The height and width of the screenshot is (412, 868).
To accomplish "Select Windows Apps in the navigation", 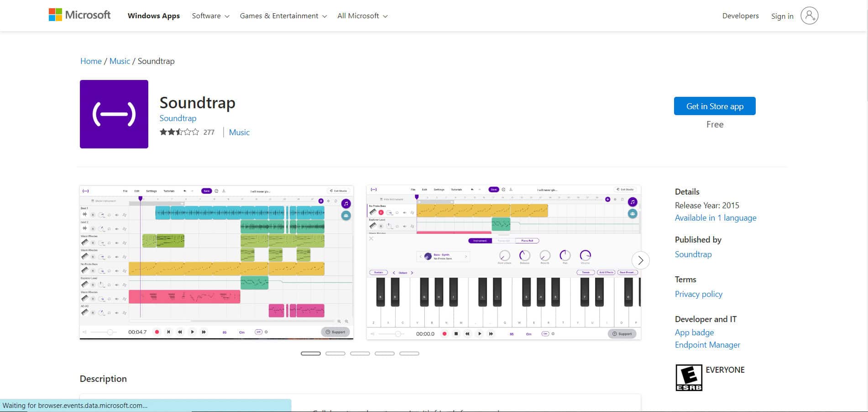I will pyautogui.click(x=154, y=16).
